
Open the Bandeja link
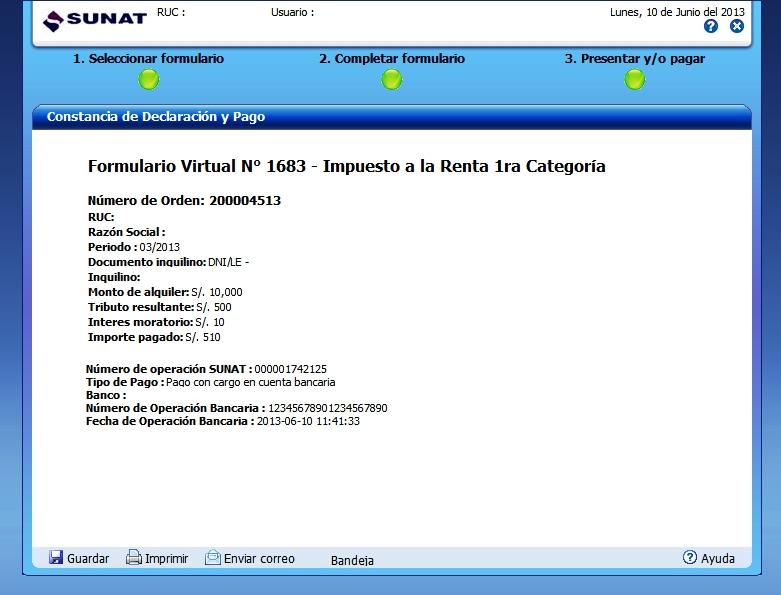(352, 561)
